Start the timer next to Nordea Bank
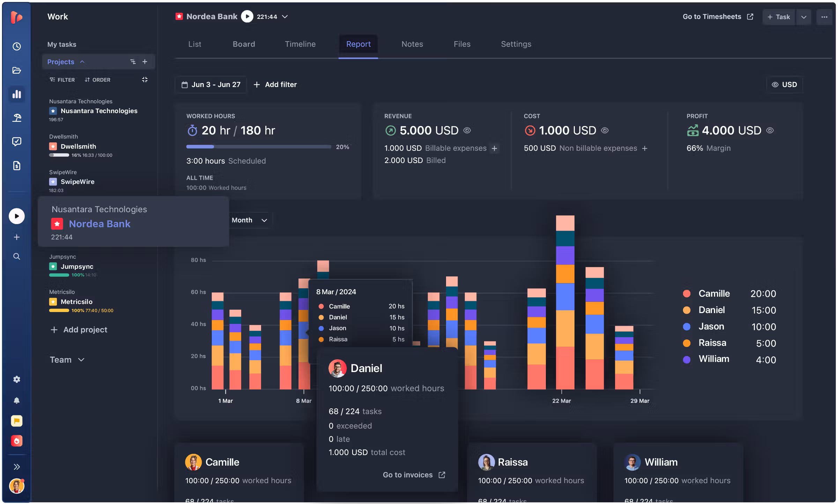The height and width of the screenshot is (504, 838). point(247,16)
